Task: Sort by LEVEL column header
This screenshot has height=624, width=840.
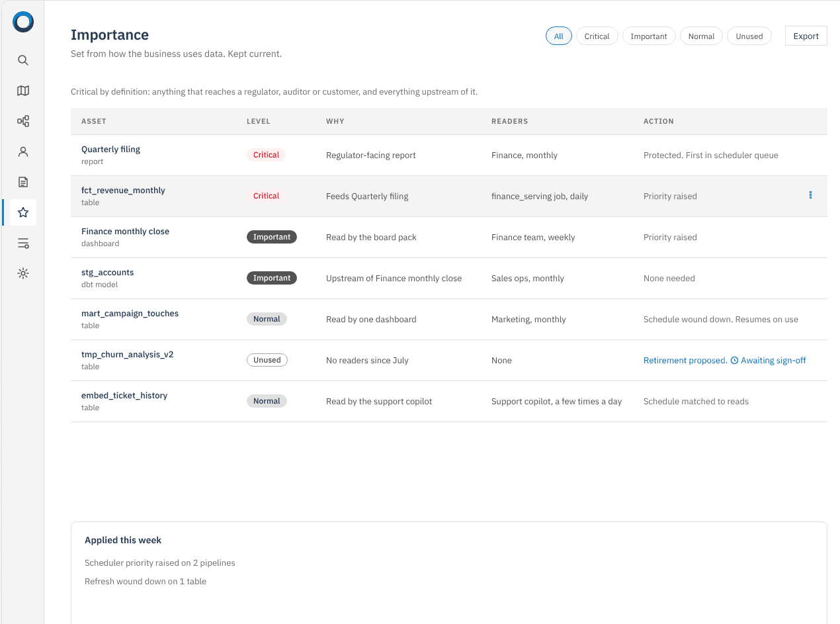Action: [x=259, y=122]
